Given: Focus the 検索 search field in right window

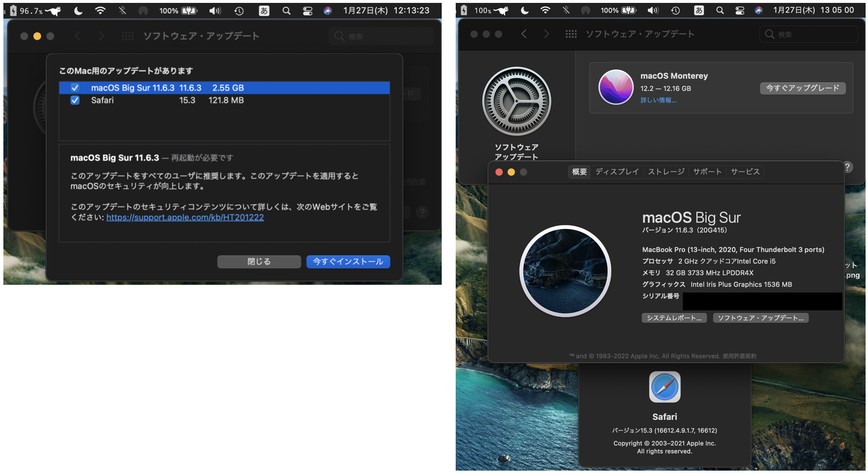Looking at the screenshot, I should pyautogui.click(x=809, y=34).
